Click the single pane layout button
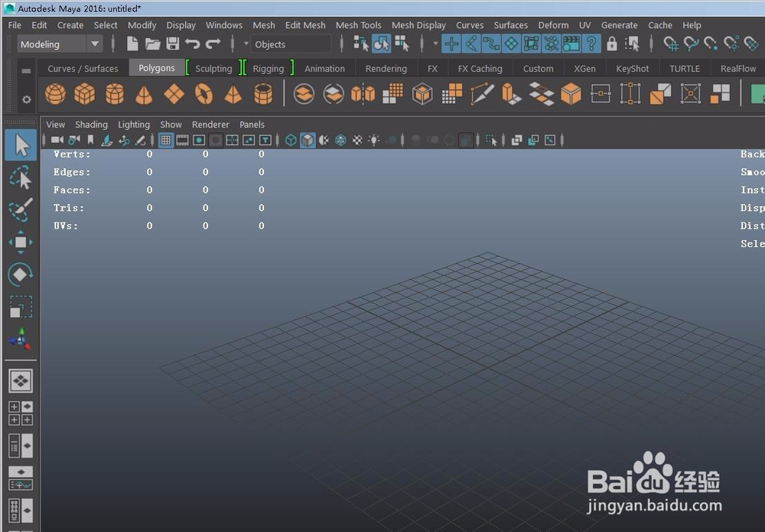 (21, 381)
